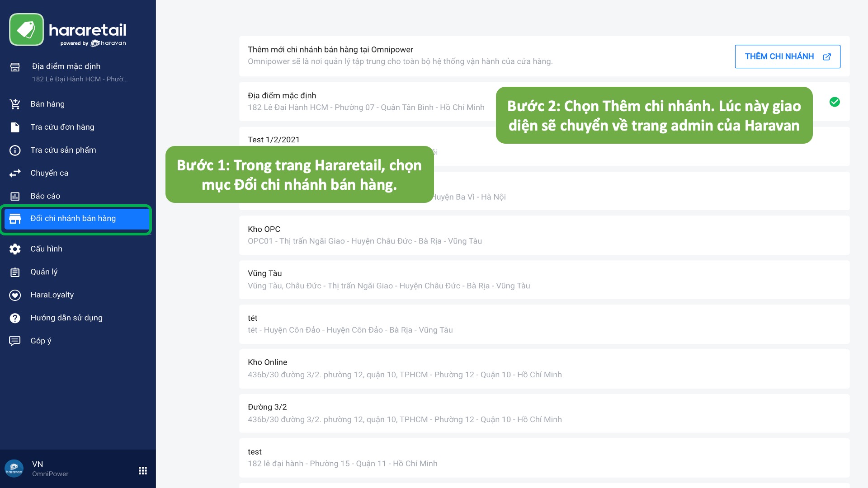Open the apps grid icon near OmniPower
This screenshot has height=488, width=868.
click(x=143, y=470)
